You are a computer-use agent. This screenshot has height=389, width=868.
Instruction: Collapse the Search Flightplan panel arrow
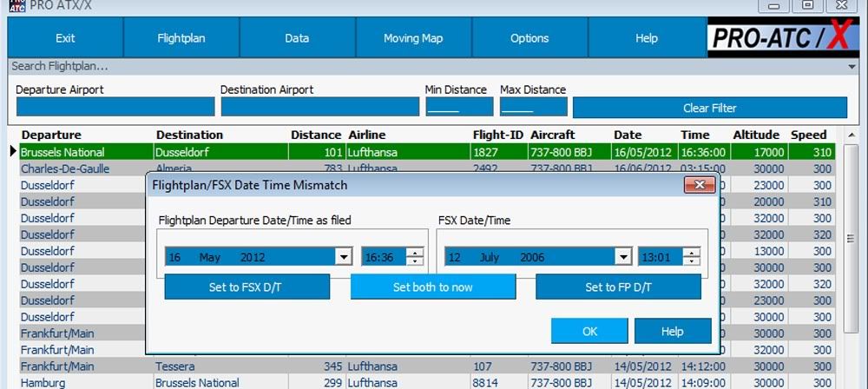(x=852, y=67)
